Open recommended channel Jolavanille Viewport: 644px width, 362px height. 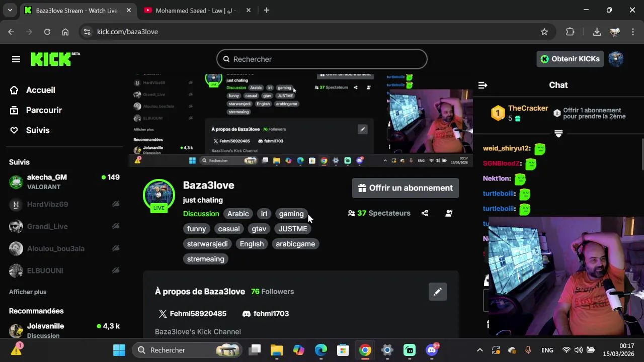tap(64, 330)
